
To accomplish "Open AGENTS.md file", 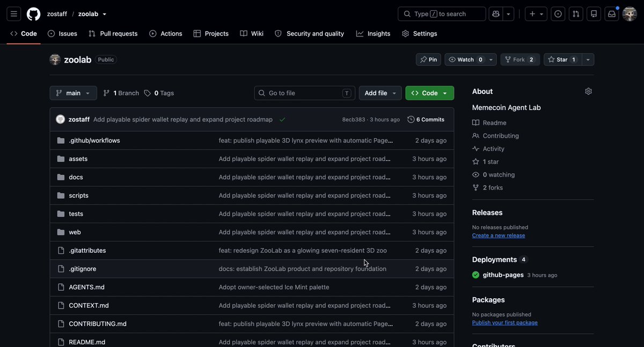I will pyautogui.click(x=87, y=287).
